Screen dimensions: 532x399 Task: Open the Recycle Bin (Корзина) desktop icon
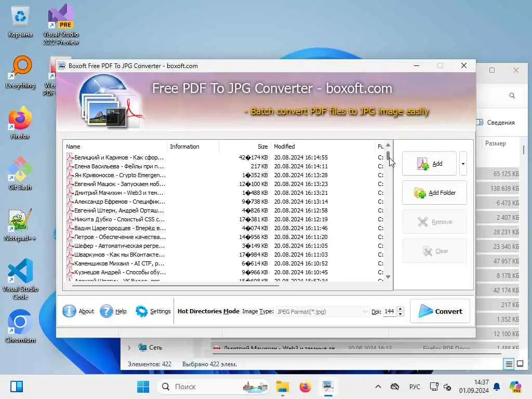pos(20,21)
